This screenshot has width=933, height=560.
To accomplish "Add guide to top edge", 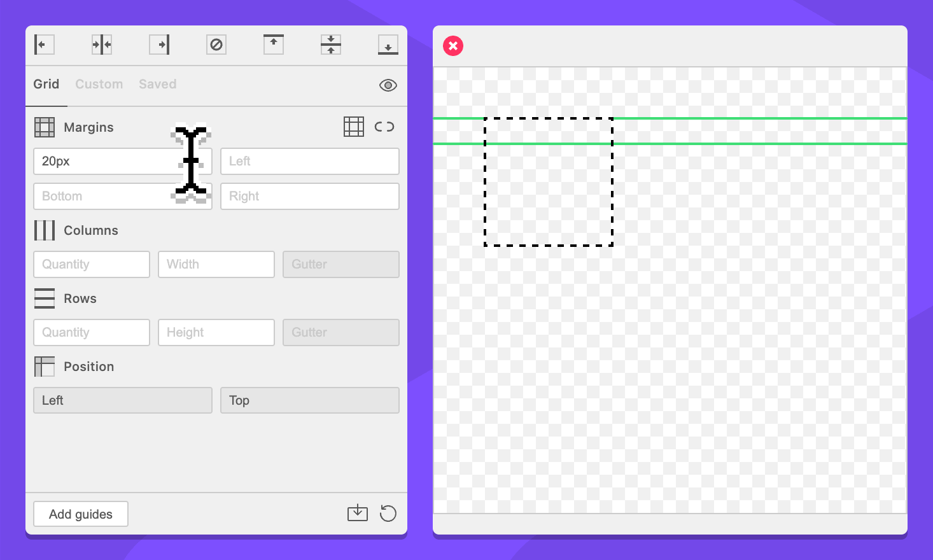I will [x=274, y=45].
